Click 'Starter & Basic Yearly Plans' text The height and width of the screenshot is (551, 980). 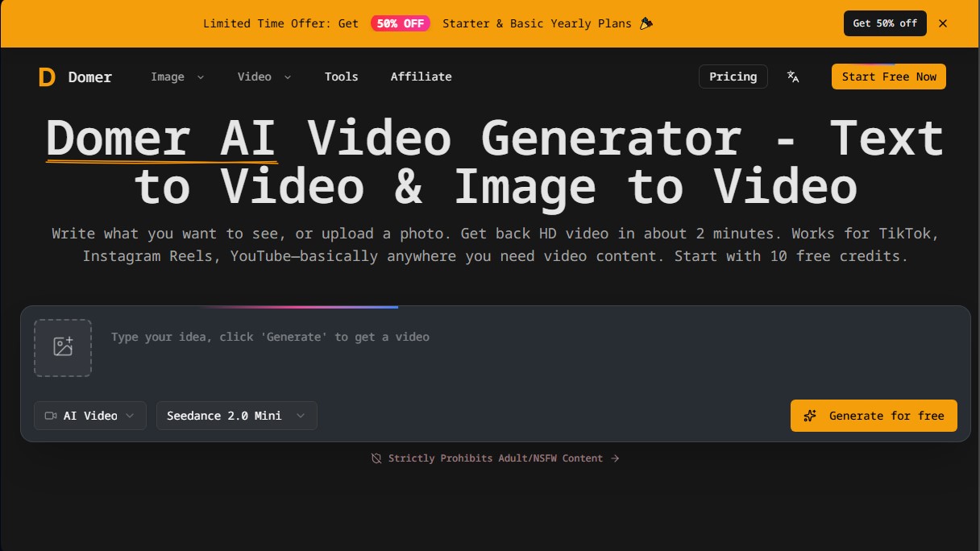[x=538, y=23]
